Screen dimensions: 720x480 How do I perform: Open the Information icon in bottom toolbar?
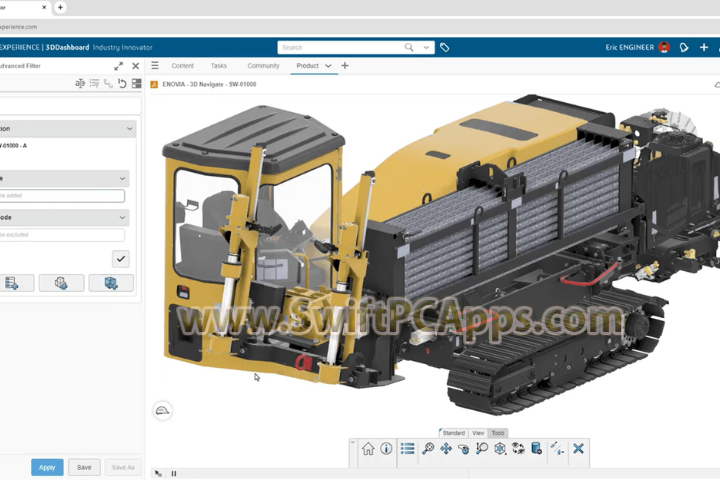(386, 448)
